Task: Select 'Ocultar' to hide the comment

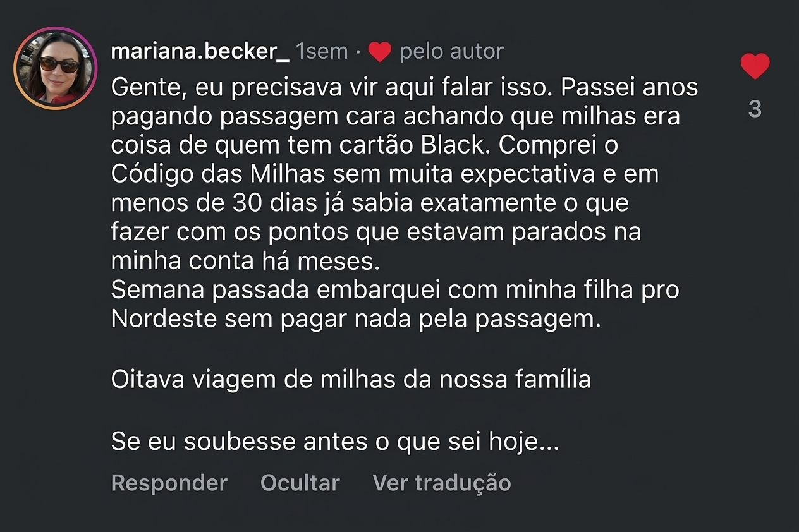Action: [300, 483]
